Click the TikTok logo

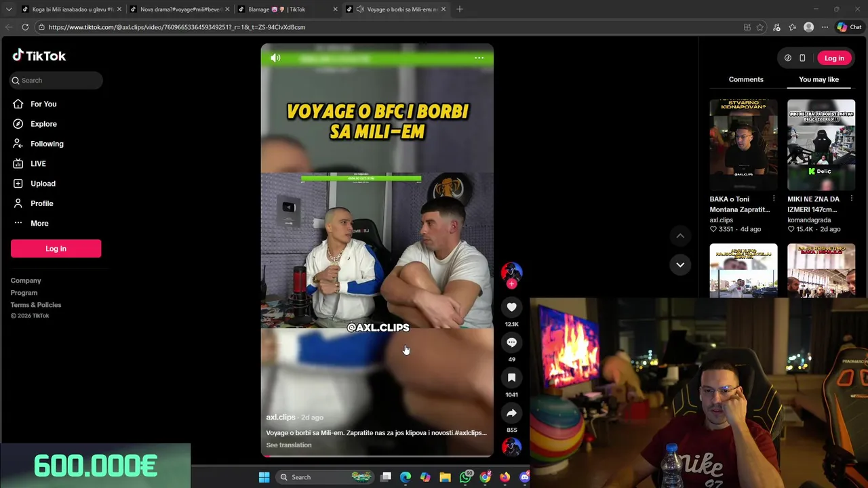tap(39, 56)
